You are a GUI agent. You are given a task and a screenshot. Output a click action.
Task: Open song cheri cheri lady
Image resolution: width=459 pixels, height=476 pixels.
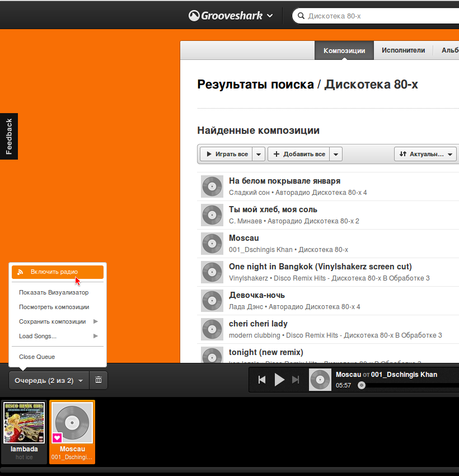click(258, 324)
